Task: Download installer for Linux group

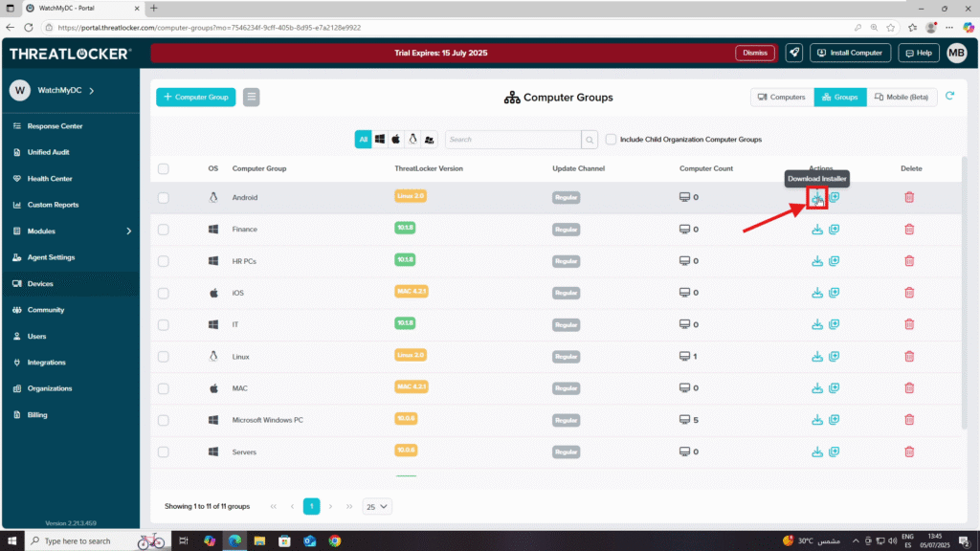Action: click(817, 356)
